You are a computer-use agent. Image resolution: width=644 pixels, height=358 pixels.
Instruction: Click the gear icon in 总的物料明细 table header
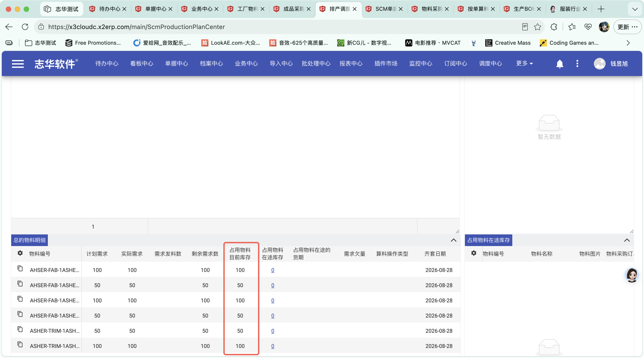point(20,253)
